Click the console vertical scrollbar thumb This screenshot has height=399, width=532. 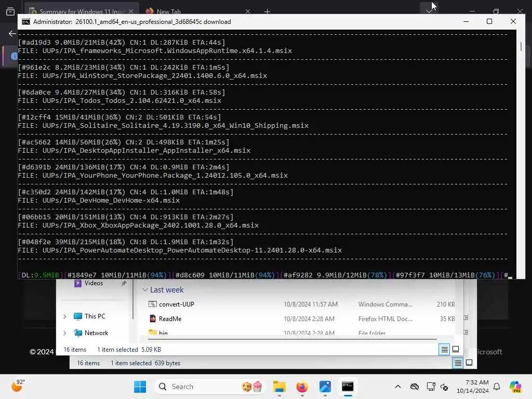(x=521, y=46)
